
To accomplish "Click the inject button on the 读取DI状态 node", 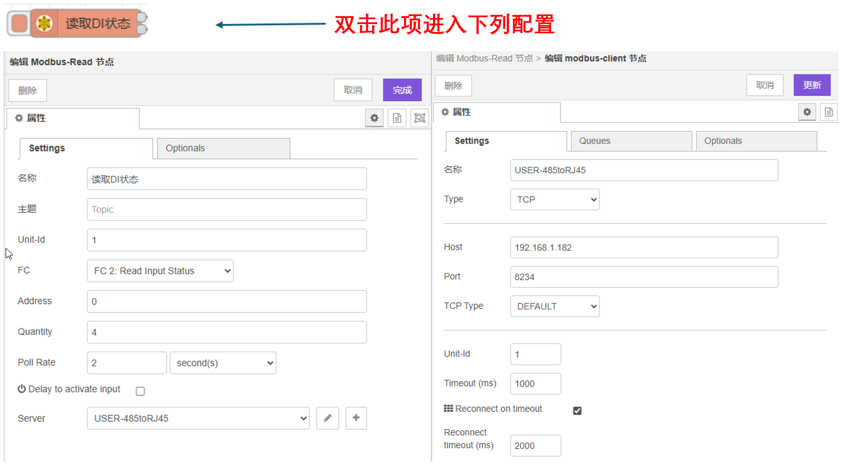I will tap(19, 24).
